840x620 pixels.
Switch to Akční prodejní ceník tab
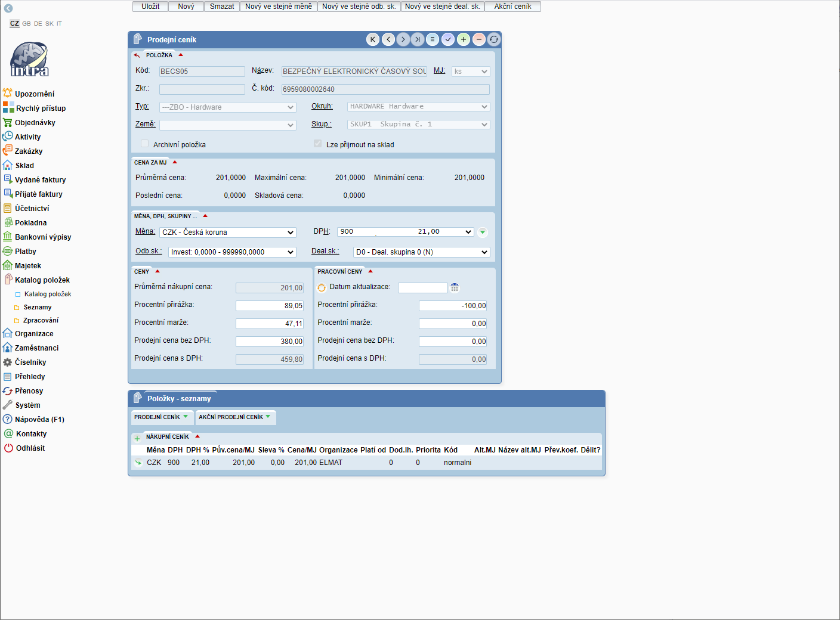click(234, 417)
